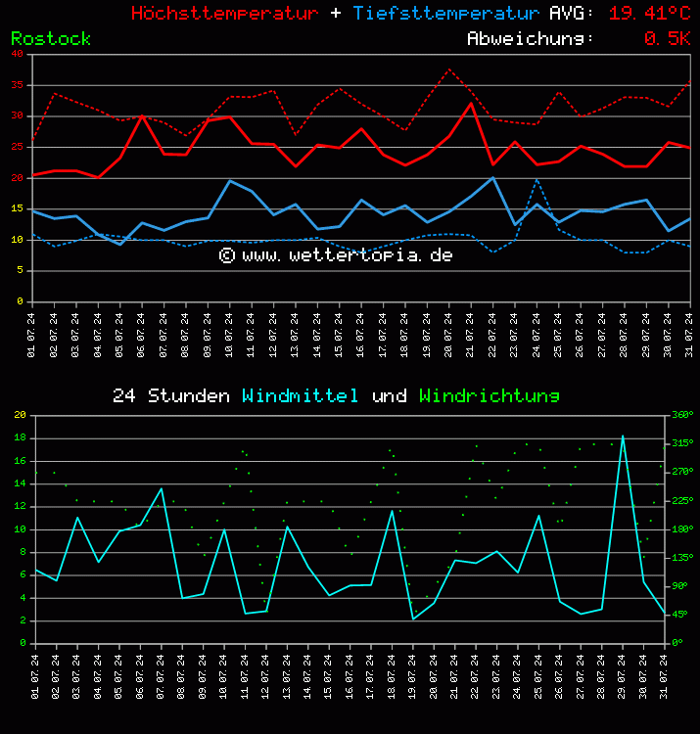Click the 360° label on wind direction axis
Viewport: 700px width, 734px height.
[x=680, y=415]
